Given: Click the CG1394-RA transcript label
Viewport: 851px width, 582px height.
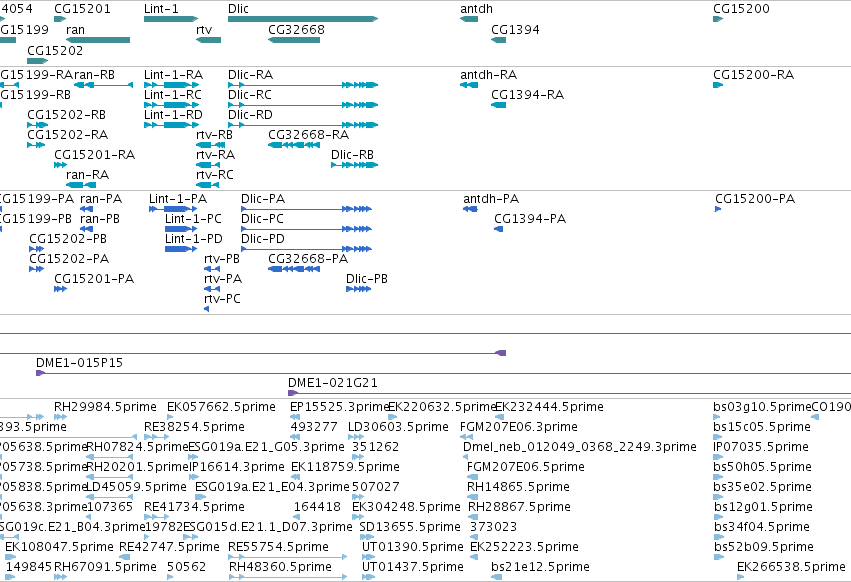Looking at the screenshot, I should point(528,95).
